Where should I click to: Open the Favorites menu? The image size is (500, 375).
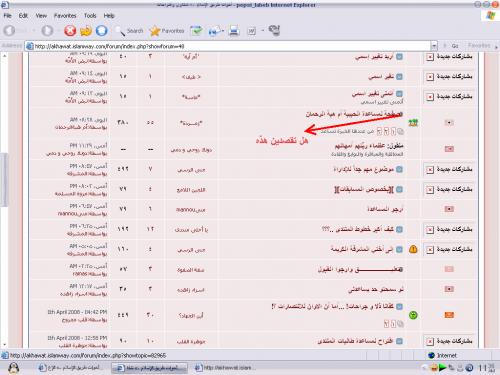65,16
